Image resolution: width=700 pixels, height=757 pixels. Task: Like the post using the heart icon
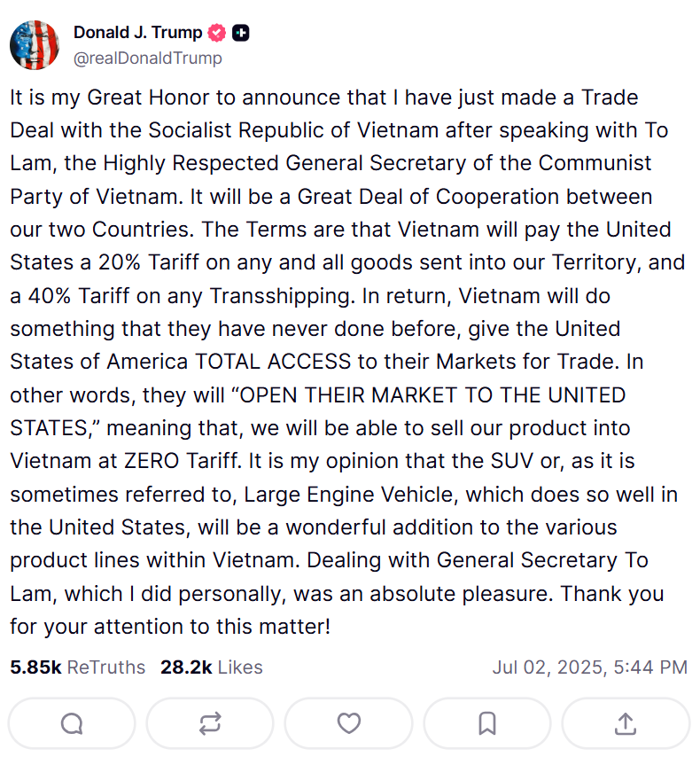coord(348,723)
